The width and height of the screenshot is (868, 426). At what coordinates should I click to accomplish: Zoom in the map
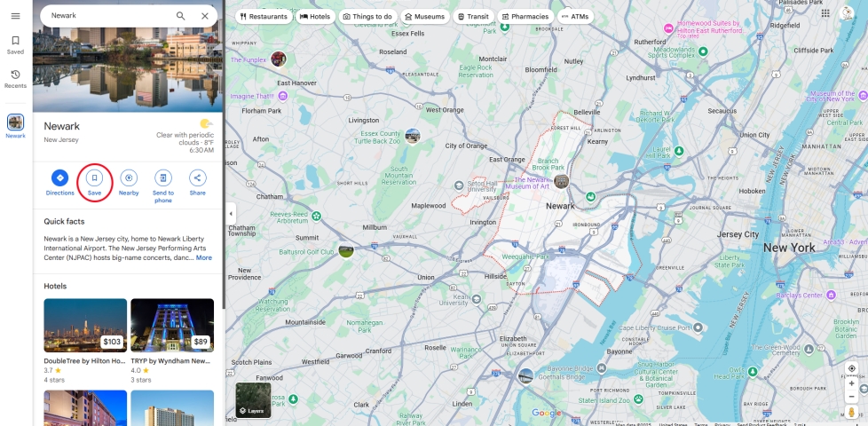[x=851, y=383]
